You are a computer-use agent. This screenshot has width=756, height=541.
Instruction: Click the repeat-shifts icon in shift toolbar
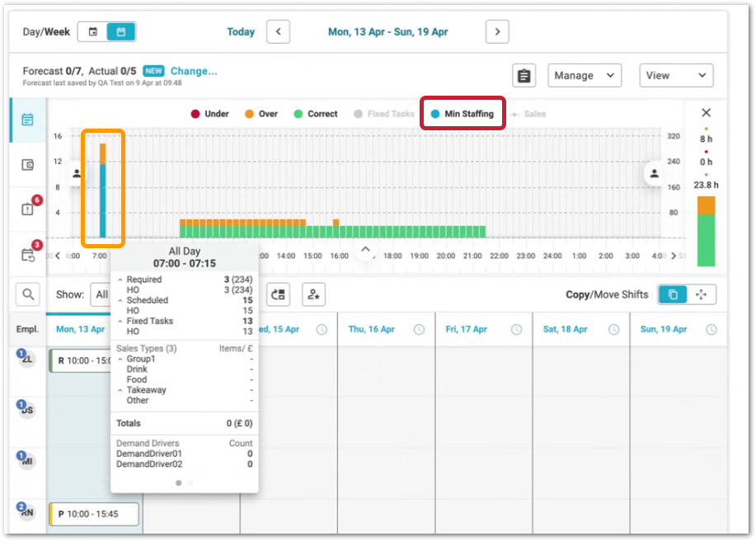click(x=279, y=294)
